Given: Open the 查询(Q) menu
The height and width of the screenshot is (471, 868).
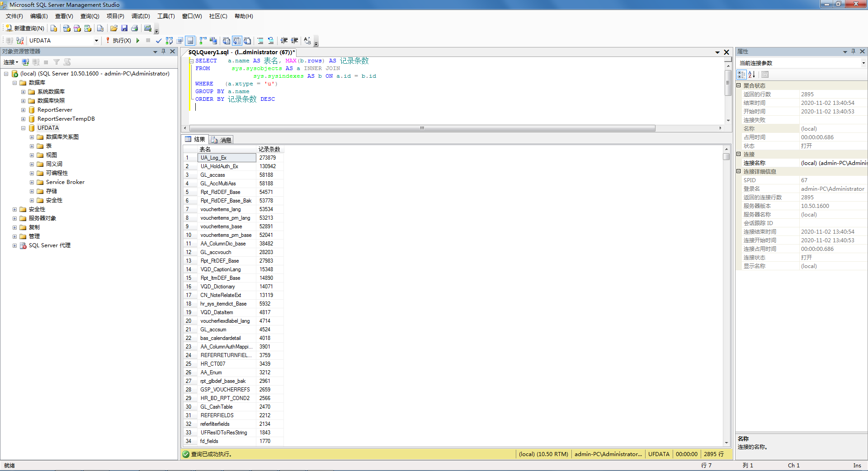Looking at the screenshot, I should [x=90, y=16].
